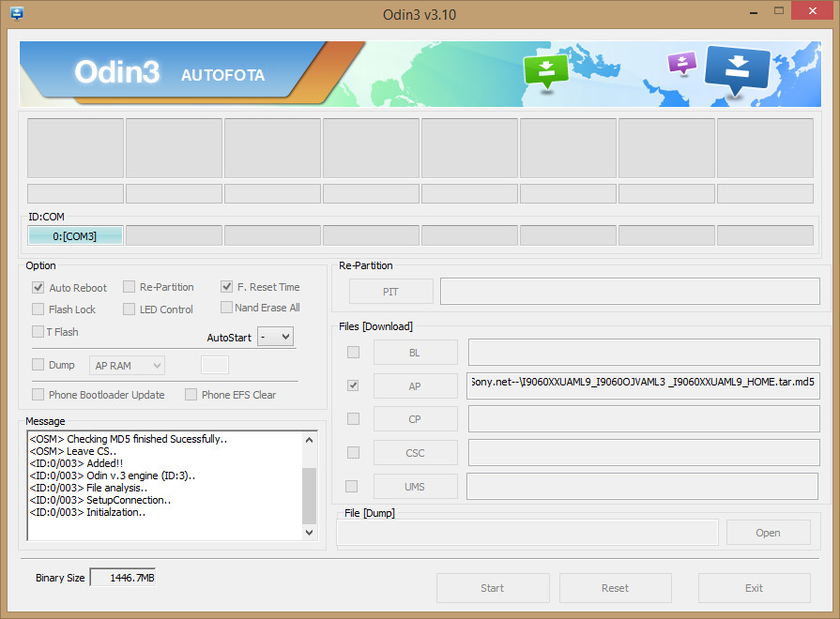
Task: Click the CP file button
Action: 415,419
